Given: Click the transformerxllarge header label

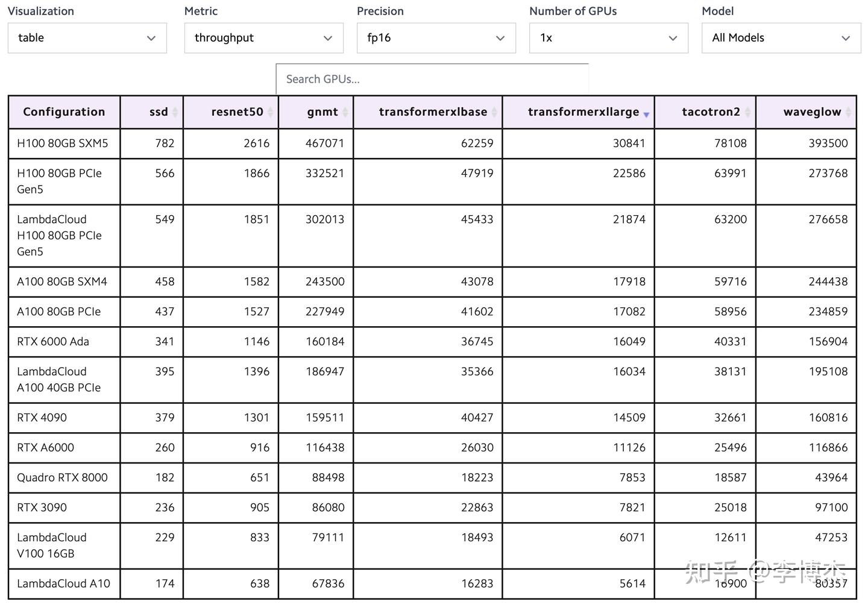Looking at the screenshot, I should [x=583, y=112].
